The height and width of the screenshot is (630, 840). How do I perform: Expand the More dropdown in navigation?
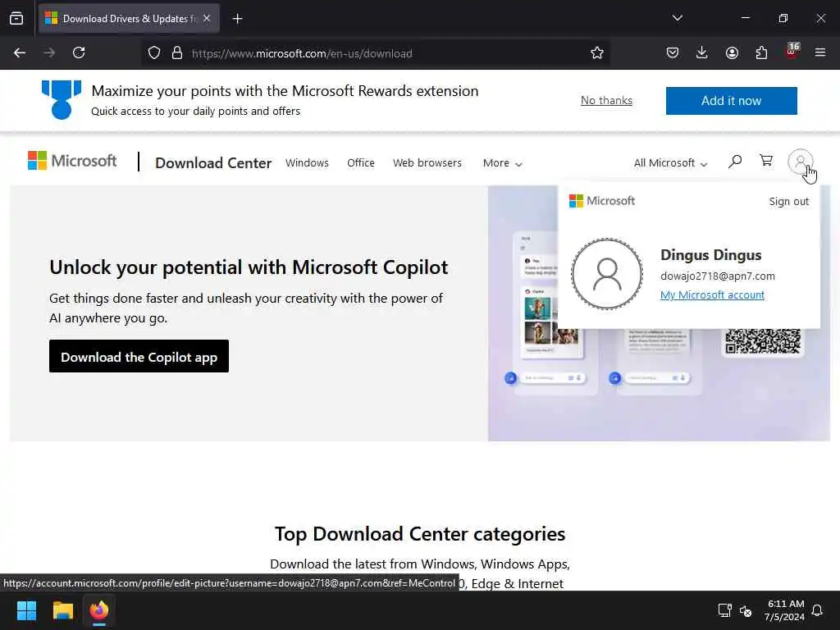[x=502, y=163]
